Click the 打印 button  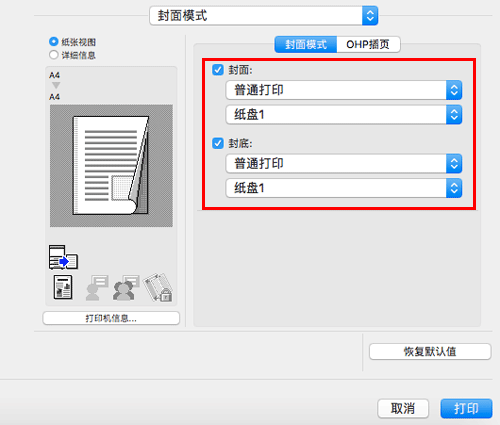(x=466, y=408)
